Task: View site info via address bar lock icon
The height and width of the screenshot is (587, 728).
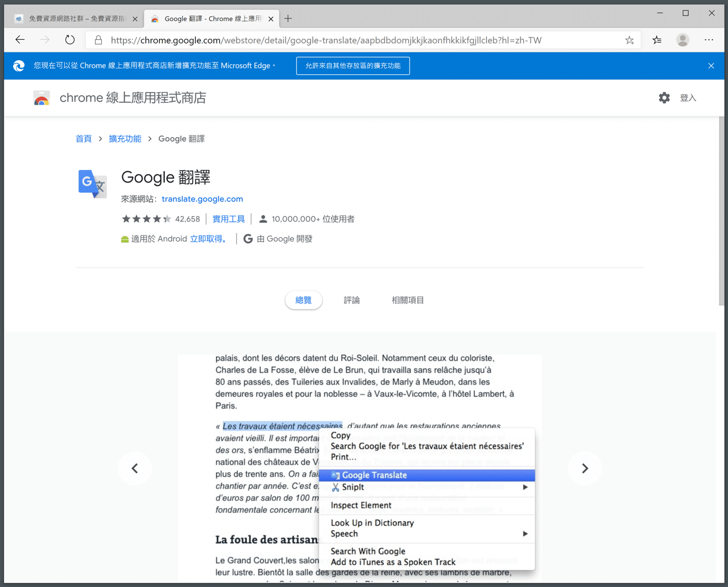Action: [98, 40]
